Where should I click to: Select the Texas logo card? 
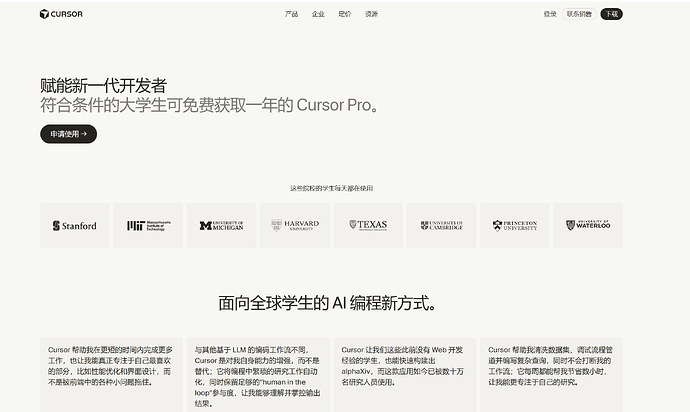click(x=368, y=225)
